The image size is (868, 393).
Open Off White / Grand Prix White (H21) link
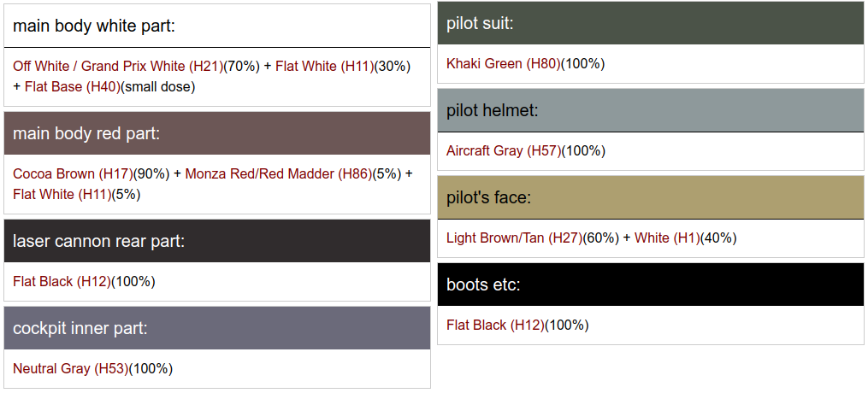117,66
